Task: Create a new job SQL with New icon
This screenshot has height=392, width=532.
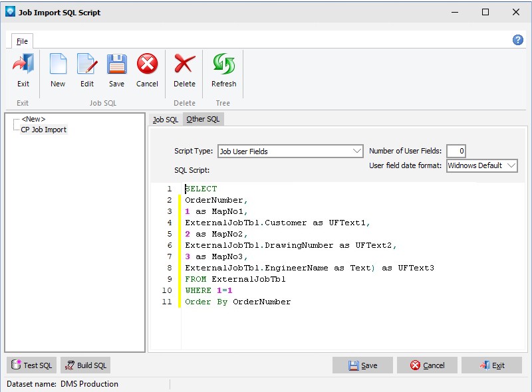Action: tap(58, 64)
